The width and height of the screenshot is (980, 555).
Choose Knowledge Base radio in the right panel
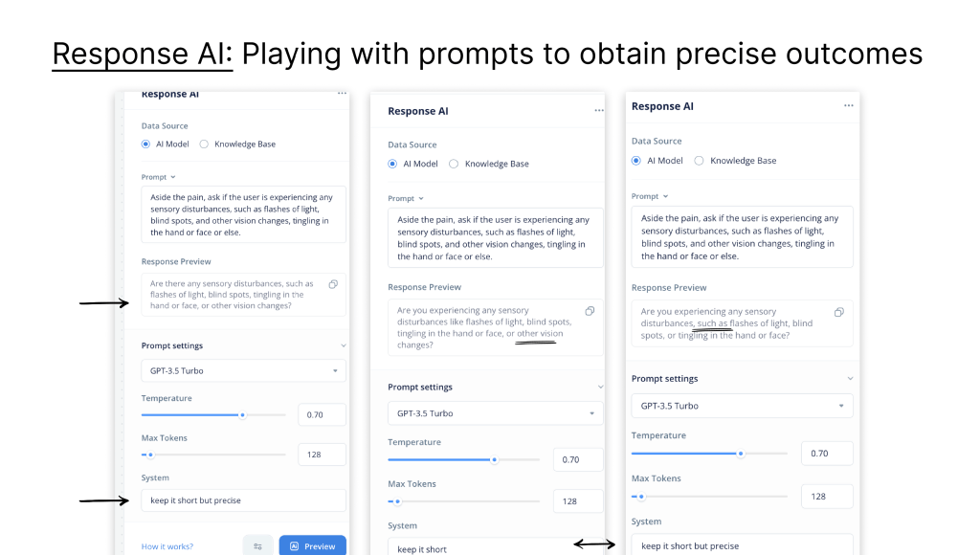pos(699,161)
